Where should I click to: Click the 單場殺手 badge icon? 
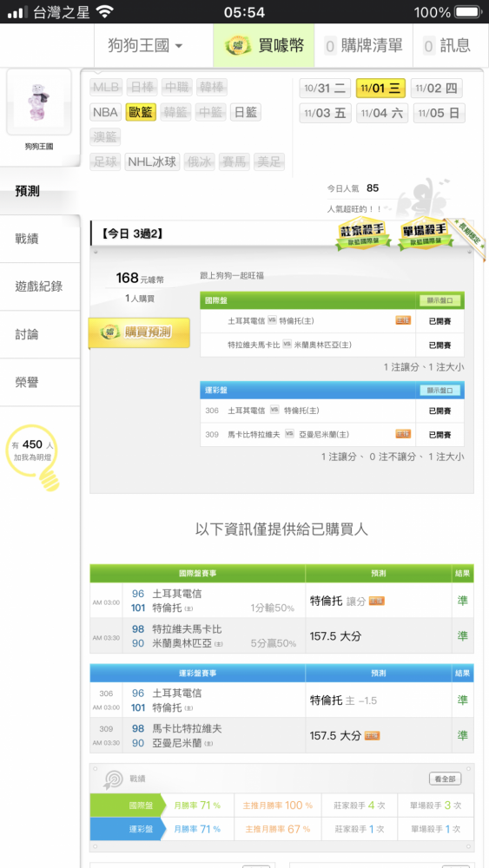[x=426, y=234]
